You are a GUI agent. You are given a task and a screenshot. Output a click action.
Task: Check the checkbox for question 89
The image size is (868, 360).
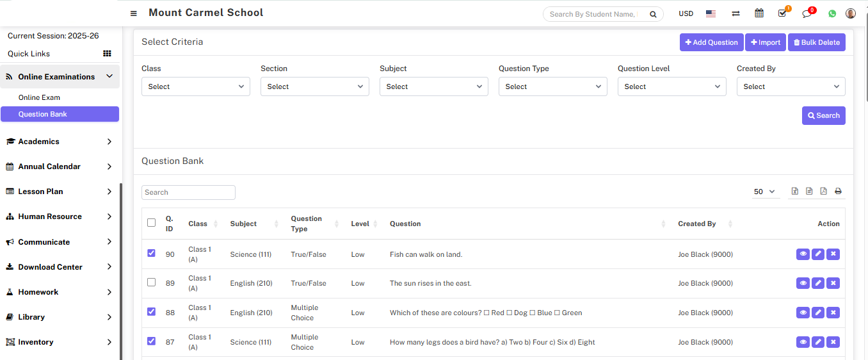151,282
